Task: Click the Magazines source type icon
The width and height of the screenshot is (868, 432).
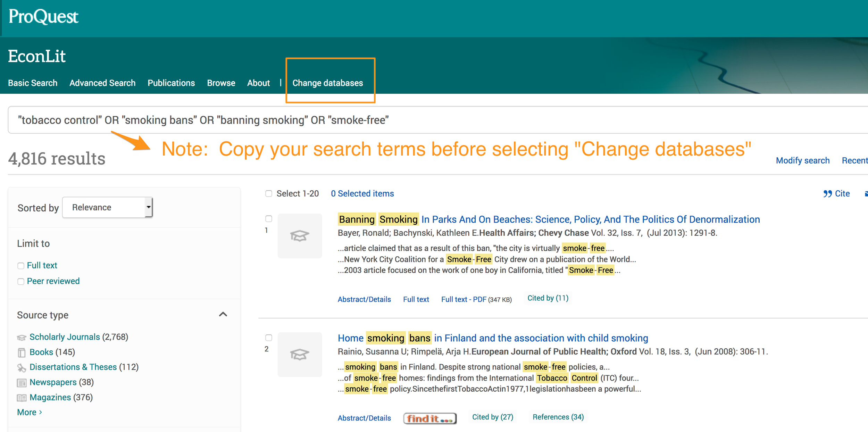Action: 22,398
